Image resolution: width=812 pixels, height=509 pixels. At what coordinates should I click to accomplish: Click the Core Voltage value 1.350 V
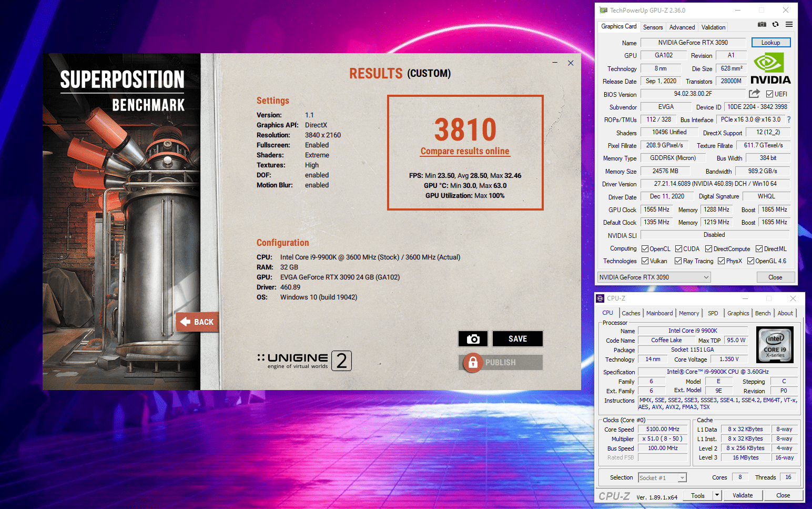[x=729, y=359]
